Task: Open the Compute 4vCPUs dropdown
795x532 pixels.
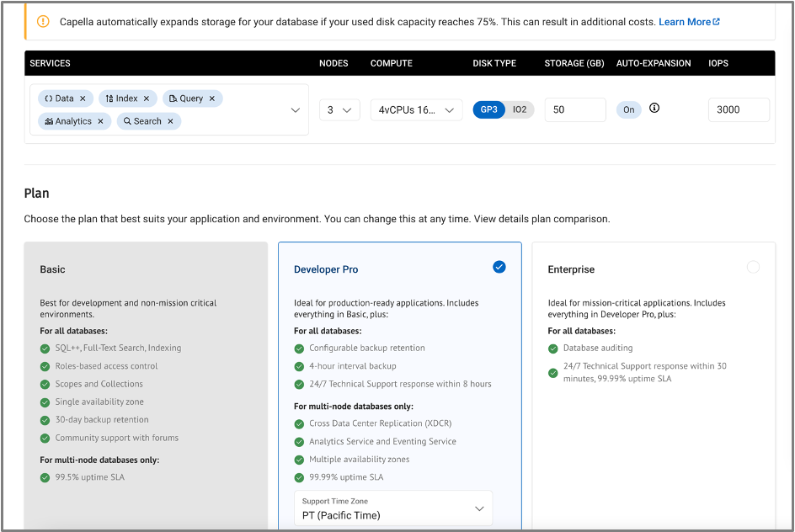Action: click(416, 110)
